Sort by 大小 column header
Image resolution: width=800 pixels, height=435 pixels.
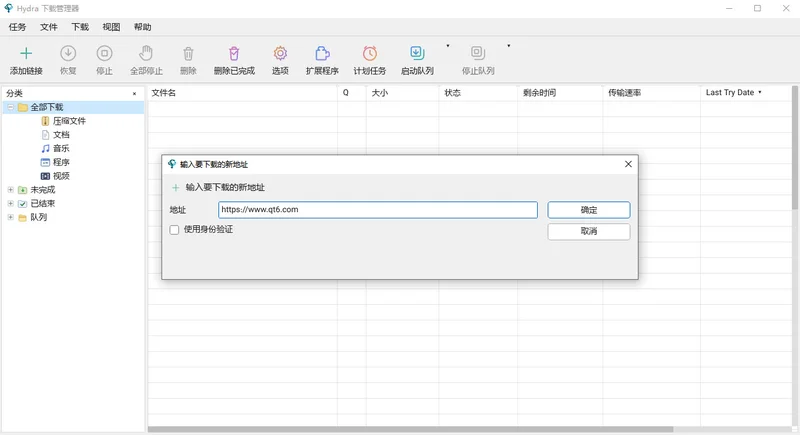pos(403,93)
